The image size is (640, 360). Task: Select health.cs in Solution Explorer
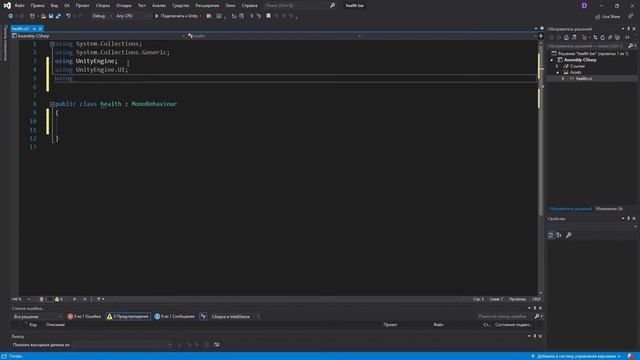(x=584, y=78)
